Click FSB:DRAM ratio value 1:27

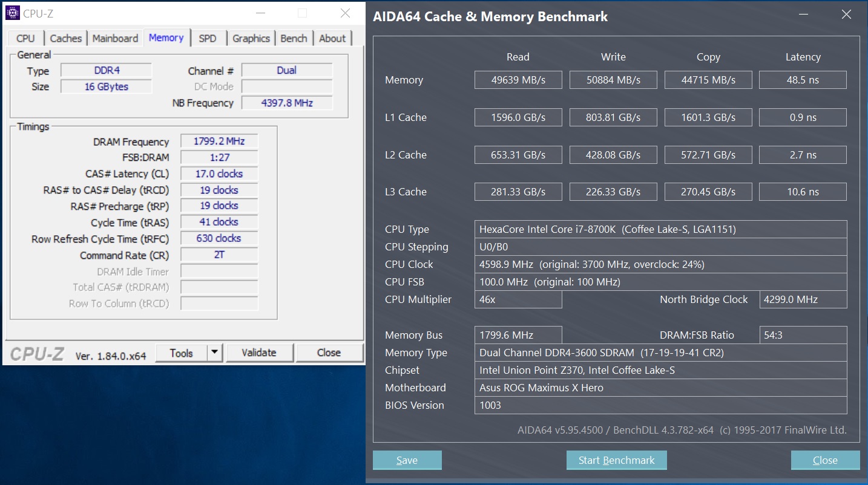pos(219,157)
